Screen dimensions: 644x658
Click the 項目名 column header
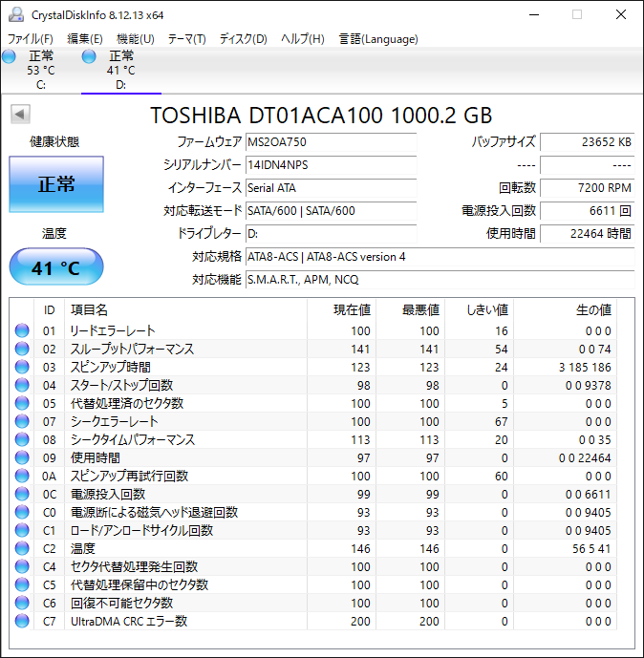tap(185, 310)
